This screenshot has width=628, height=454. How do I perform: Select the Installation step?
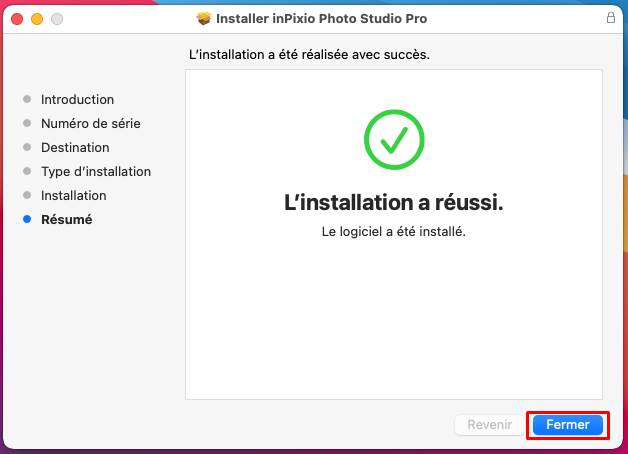point(74,195)
